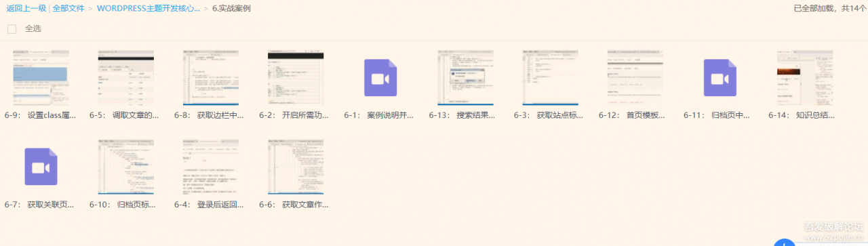The height and width of the screenshot is (246, 868).
Task: Go back via 返回上一级 link
Action: coord(26,8)
